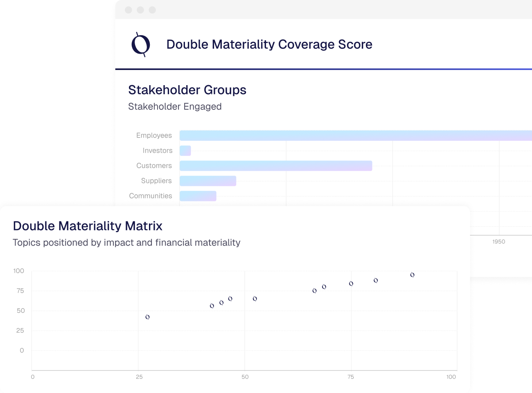Image resolution: width=532 pixels, height=393 pixels.
Task: Select the Suppliers bar
Action: (x=208, y=181)
